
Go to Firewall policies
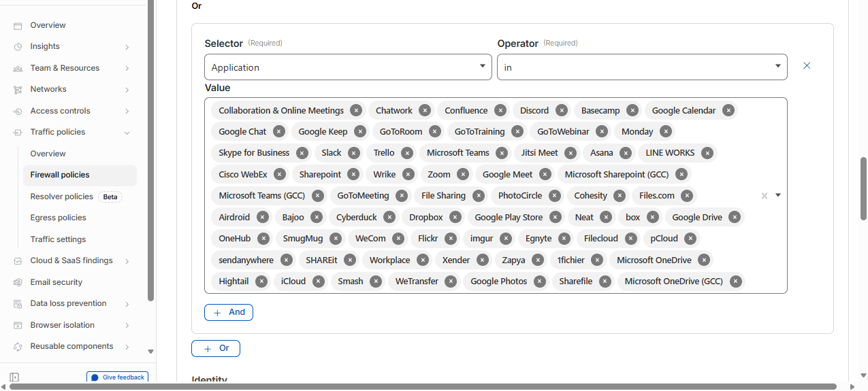pos(80,175)
